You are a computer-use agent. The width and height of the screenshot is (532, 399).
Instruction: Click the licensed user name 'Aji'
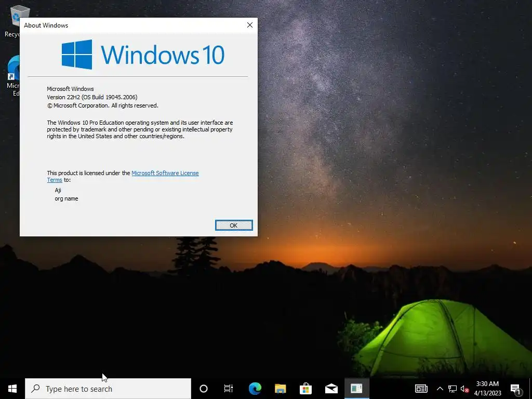(x=58, y=190)
